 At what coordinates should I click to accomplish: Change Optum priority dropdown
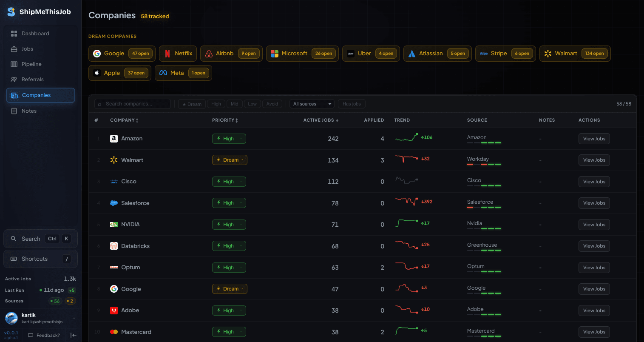click(x=229, y=268)
